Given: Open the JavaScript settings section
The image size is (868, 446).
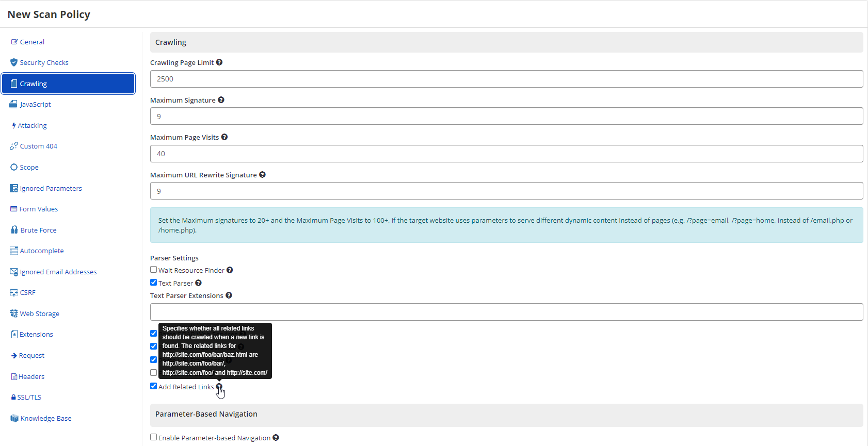Looking at the screenshot, I should point(35,104).
